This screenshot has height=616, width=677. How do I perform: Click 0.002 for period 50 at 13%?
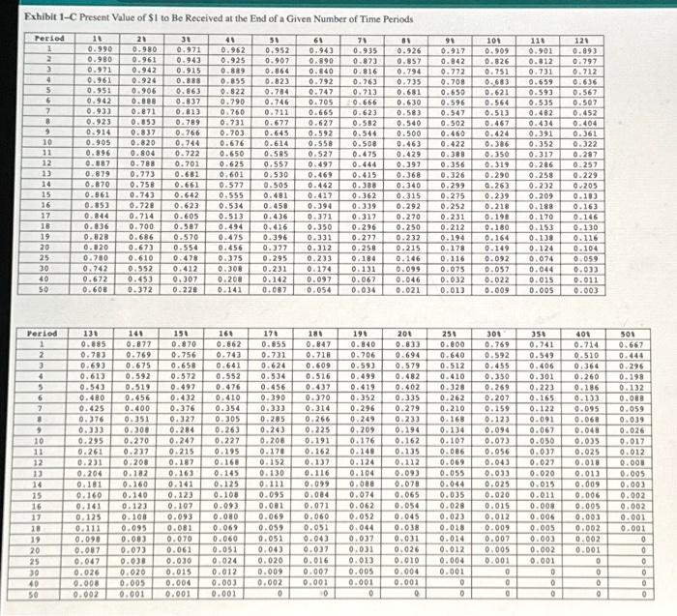point(86,594)
